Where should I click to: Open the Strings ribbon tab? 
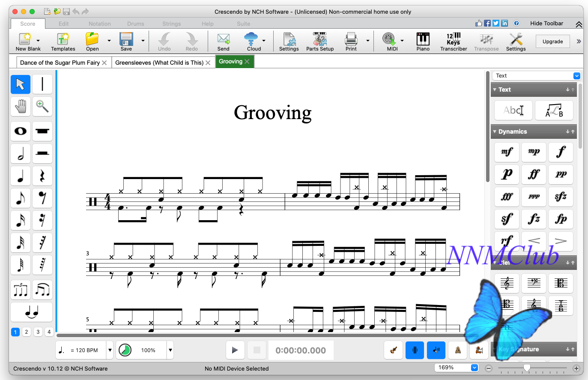tap(172, 24)
